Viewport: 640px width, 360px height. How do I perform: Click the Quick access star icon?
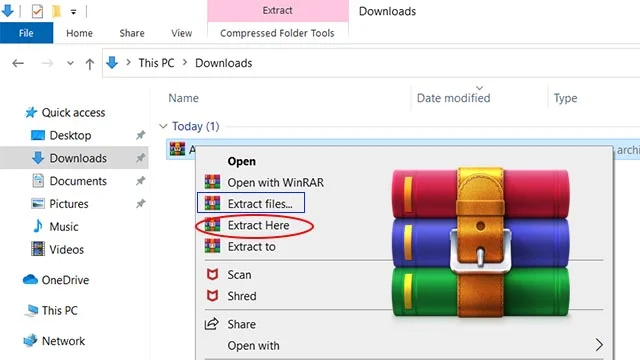pyautogui.click(x=31, y=112)
